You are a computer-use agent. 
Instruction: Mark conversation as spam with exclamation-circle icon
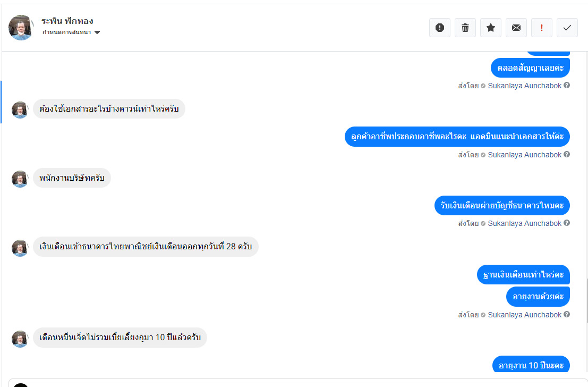pyautogui.click(x=440, y=28)
